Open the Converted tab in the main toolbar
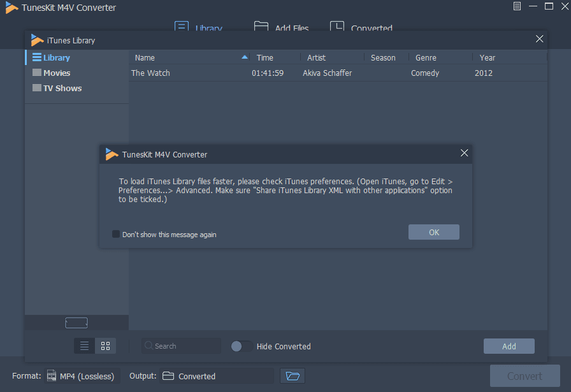This screenshot has width=571, height=392. pyautogui.click(x=361, y=27)
